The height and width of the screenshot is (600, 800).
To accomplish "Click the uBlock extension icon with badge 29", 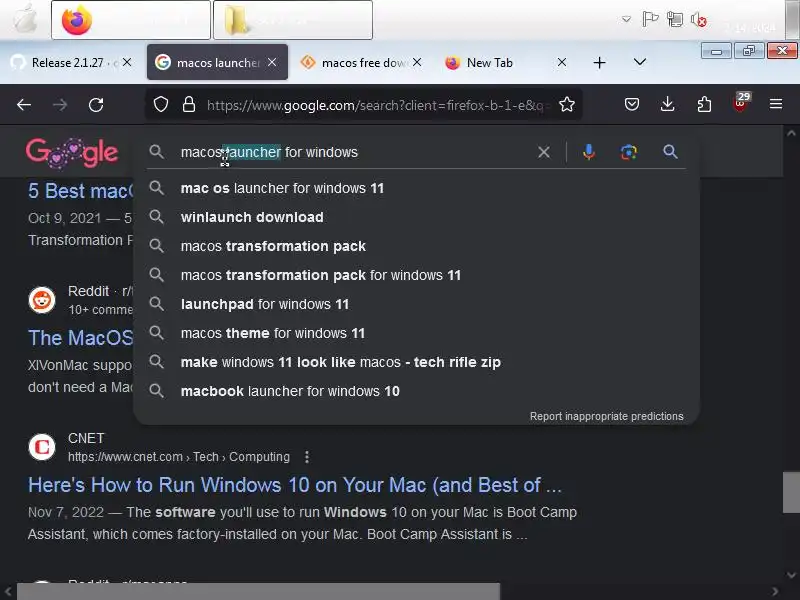I will pos(740,103).
